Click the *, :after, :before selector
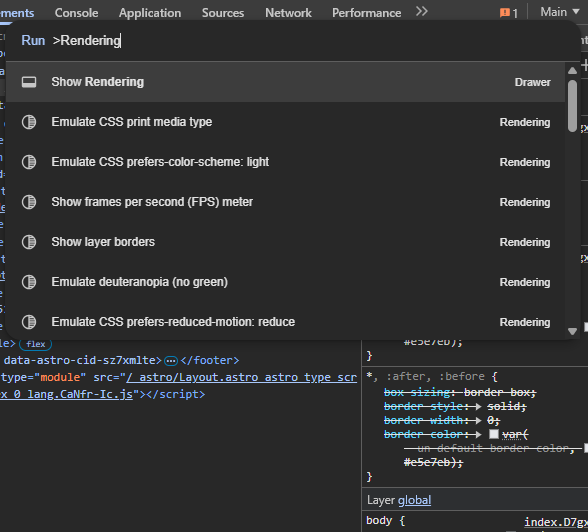This screenshot has width=588, height=532. [425, 376]
